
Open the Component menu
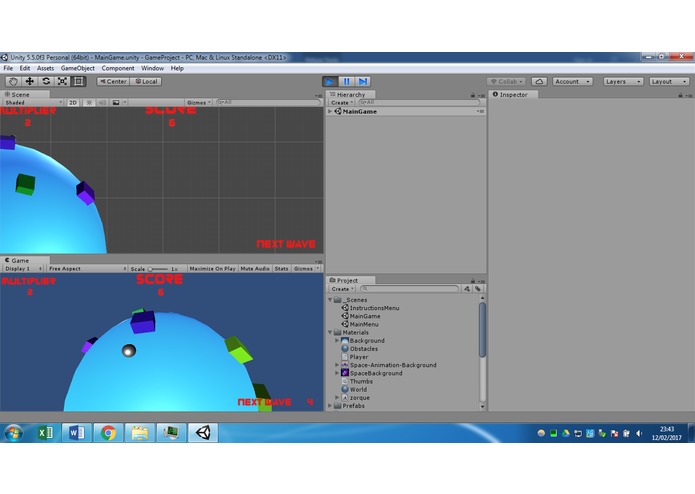click(x=118, y=68)
